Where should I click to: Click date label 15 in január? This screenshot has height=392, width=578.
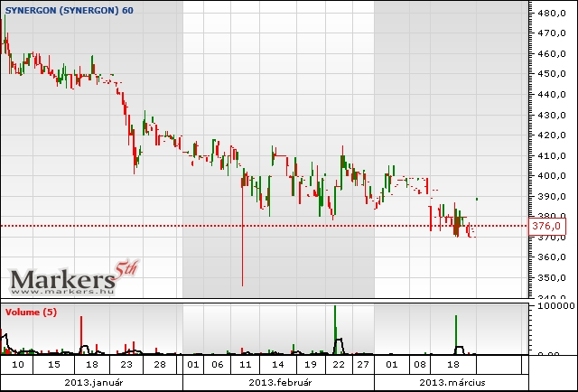pyautogui.click(x=54, y=365)
